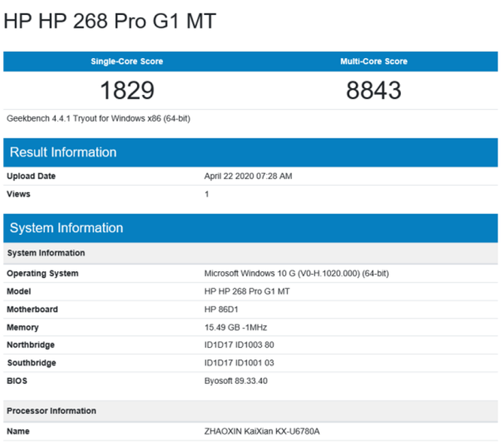Click the blue System Information section header
This screenshot has height=442, width=504.
click(66, 228)
